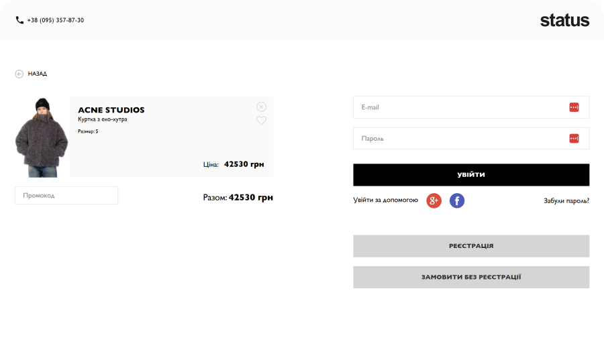Sign in with Google Plus icon
604x364 pixels.
point(434,200)
